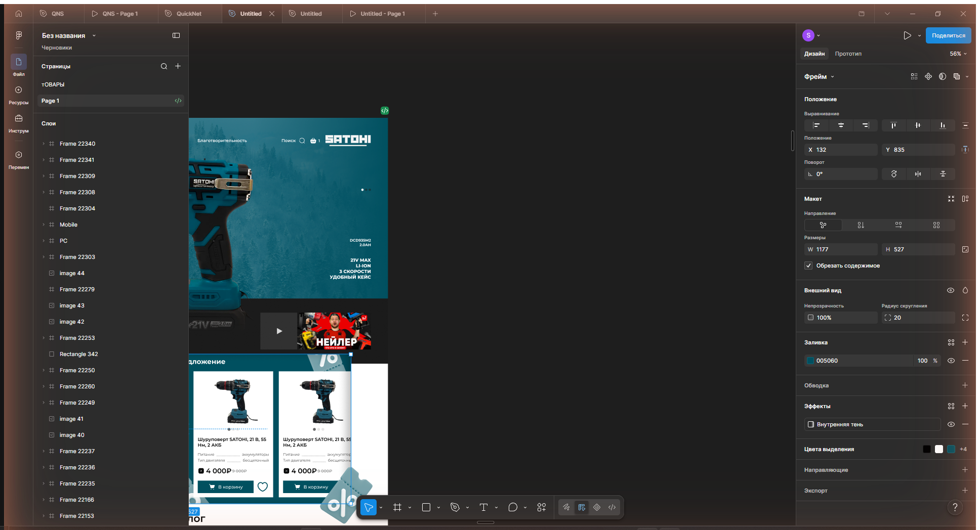
Task: Open the Ресурсы panel in sidebar
Action: click(x=19, y=95)
